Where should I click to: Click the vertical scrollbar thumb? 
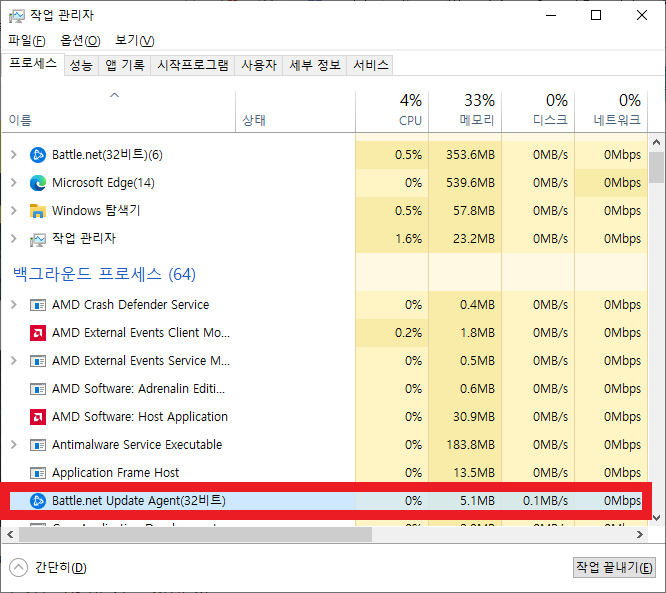657,167
